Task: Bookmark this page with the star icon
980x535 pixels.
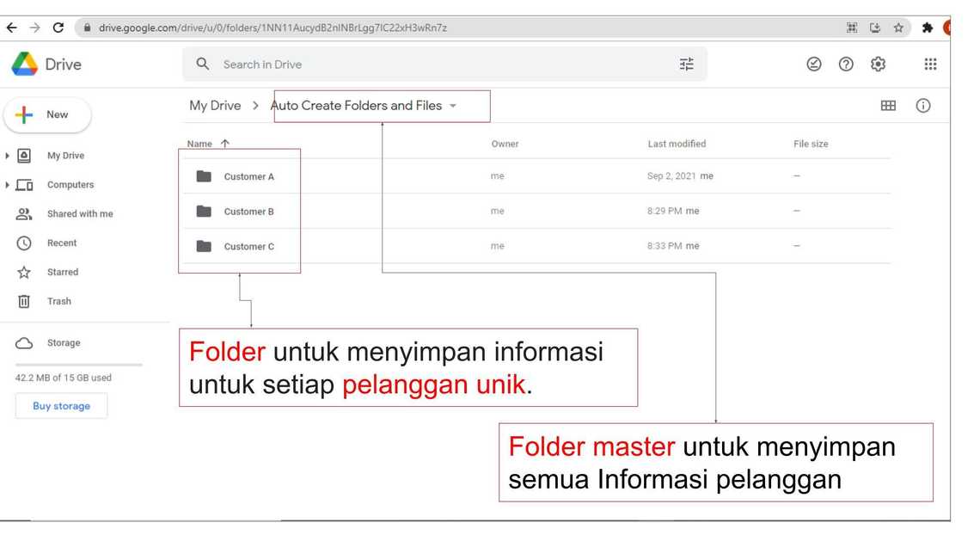Action: click(x=898, y=28)
